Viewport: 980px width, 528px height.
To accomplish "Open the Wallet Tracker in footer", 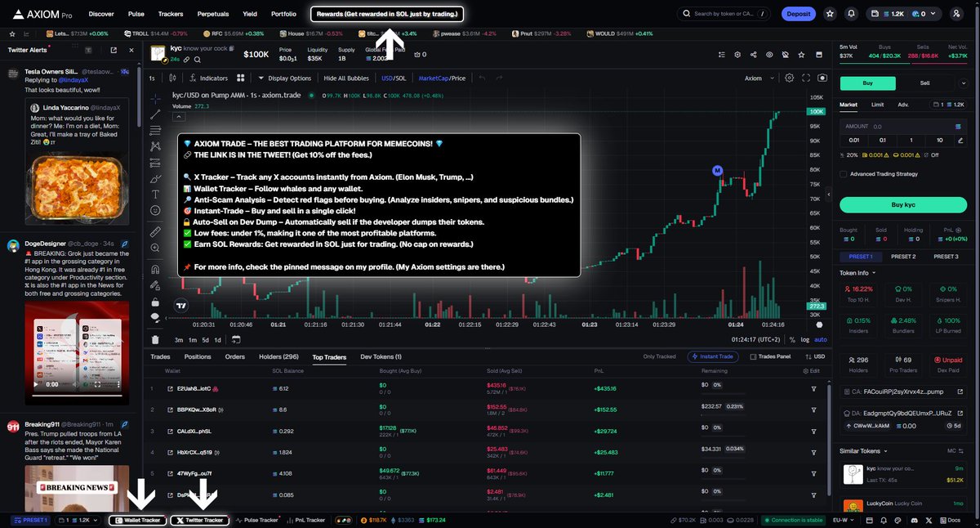I will [137, 520].
